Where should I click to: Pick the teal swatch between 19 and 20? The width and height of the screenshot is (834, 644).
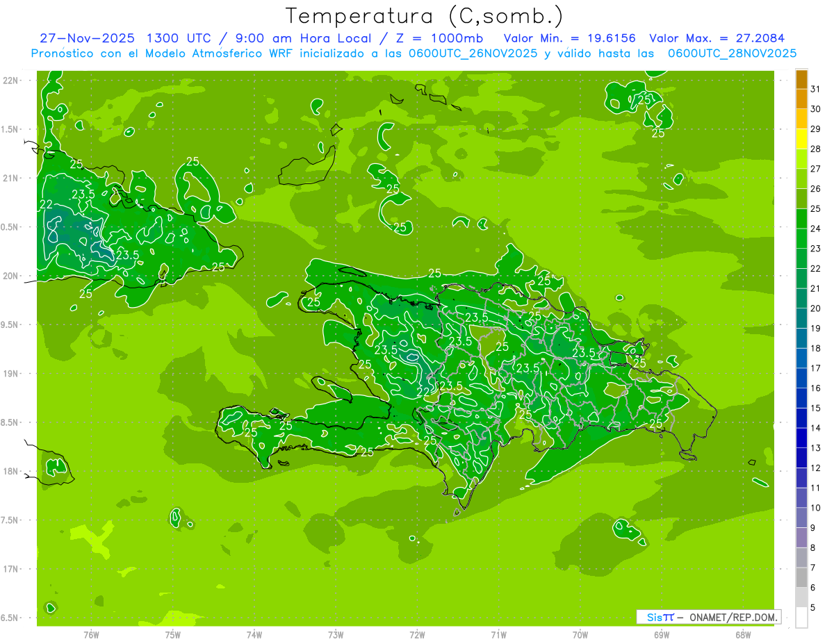point(801,318)
